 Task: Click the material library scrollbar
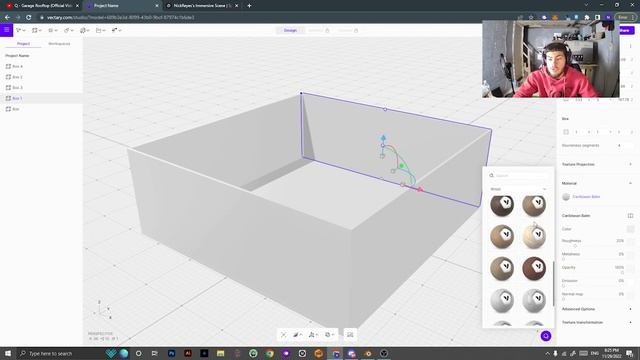553,283
